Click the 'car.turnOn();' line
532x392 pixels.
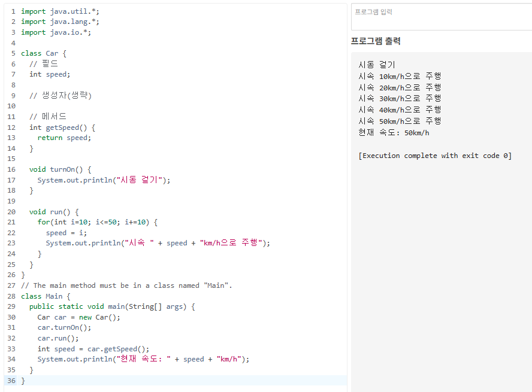[64, 327]
